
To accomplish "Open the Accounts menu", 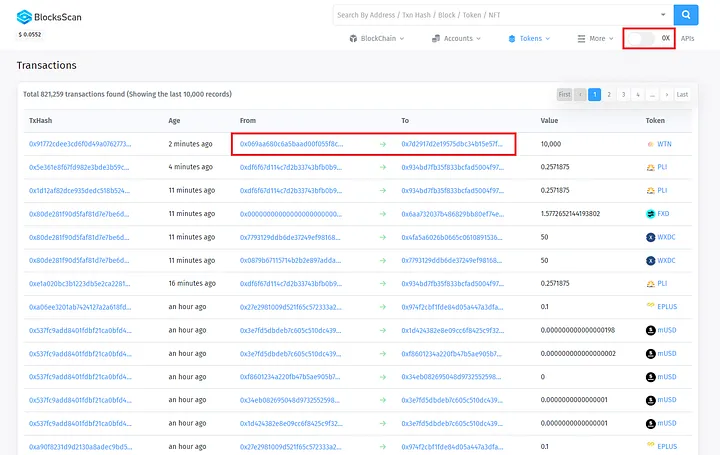I will (456, 39).
